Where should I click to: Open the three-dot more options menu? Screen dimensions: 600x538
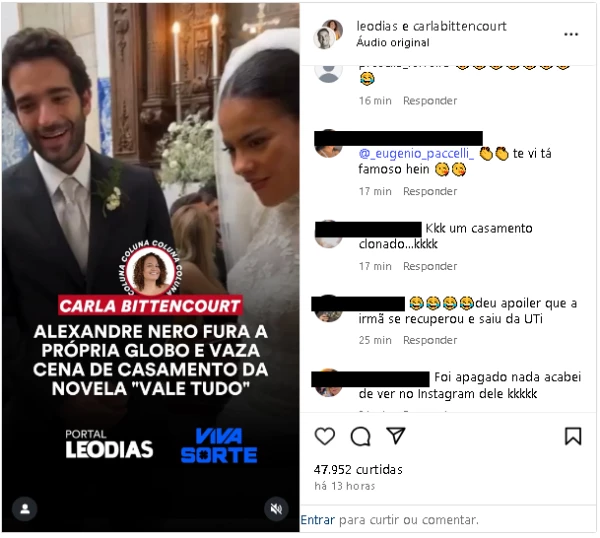[x=571, y=34]
